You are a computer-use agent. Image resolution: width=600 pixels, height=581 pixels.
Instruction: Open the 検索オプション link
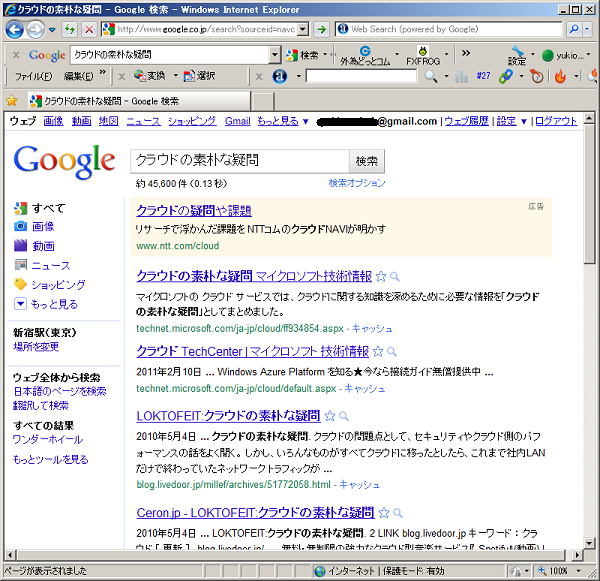click(356, 184)
